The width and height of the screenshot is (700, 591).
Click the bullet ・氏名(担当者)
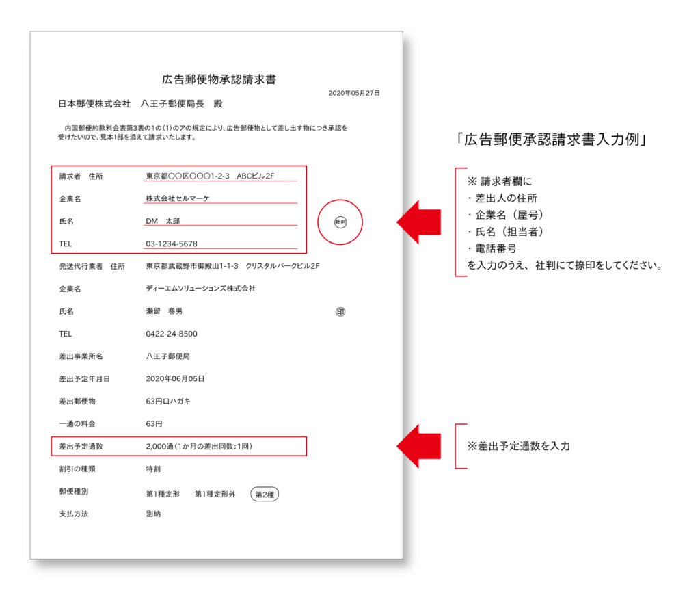(x=507, y=232)
